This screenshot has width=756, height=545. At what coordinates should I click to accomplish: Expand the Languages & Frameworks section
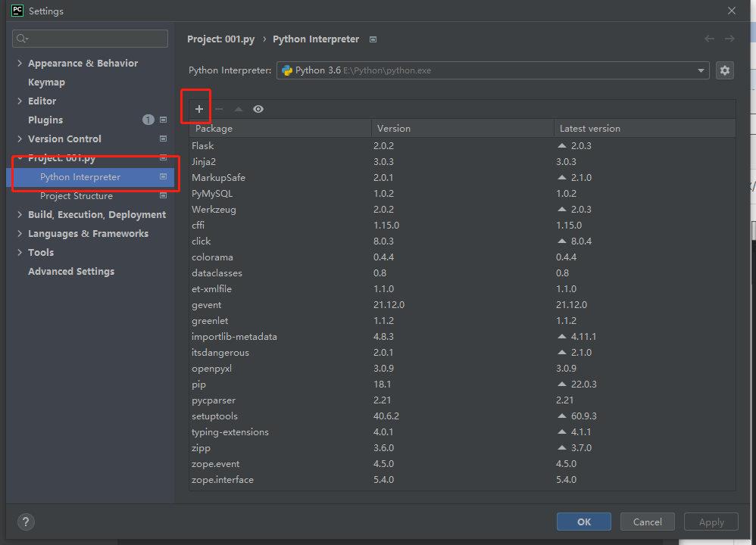click(x=20, y=234)
